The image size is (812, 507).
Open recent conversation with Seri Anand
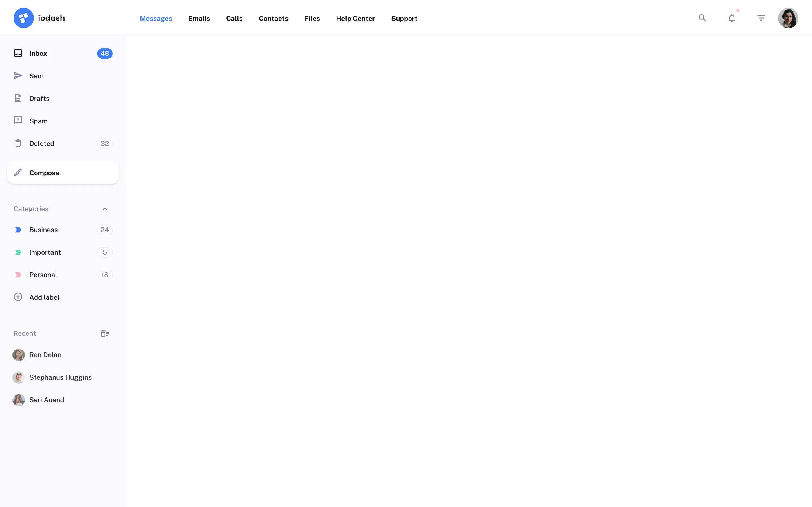47,400
